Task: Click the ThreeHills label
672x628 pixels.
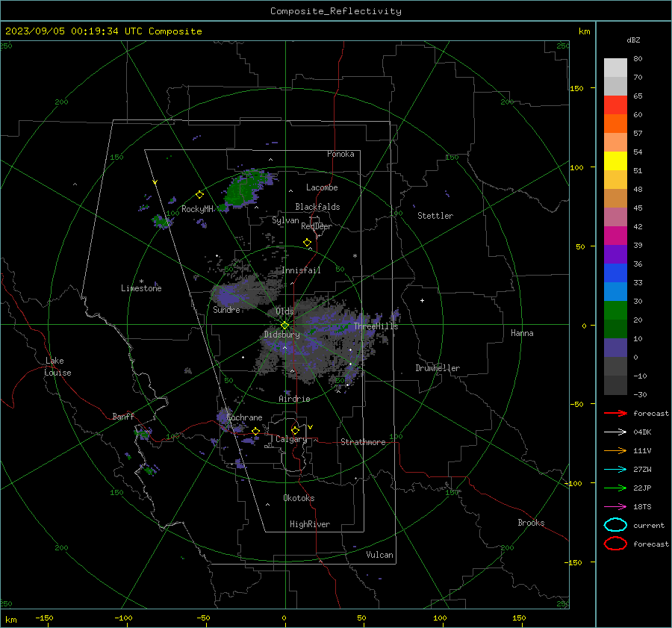Action: (376, 326)
